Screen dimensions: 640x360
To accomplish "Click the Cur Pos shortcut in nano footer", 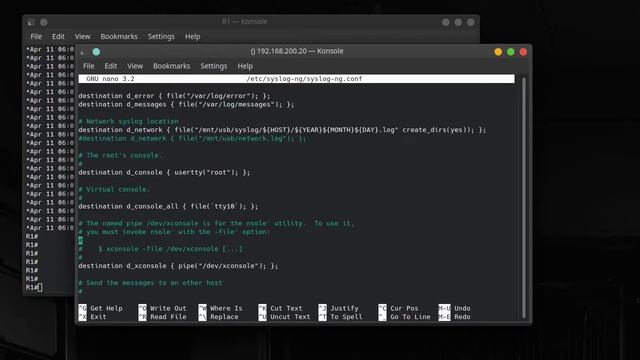I will point(398,308).
